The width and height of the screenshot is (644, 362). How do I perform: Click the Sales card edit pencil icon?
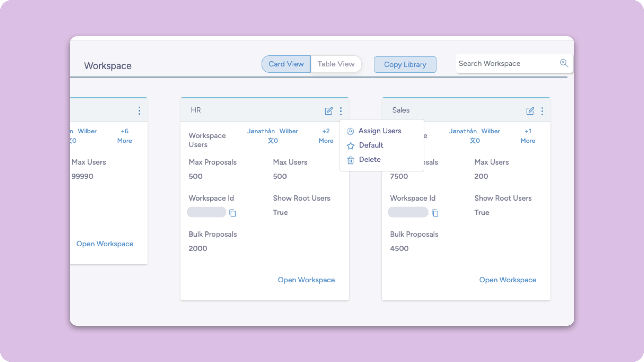pos(530,111)
